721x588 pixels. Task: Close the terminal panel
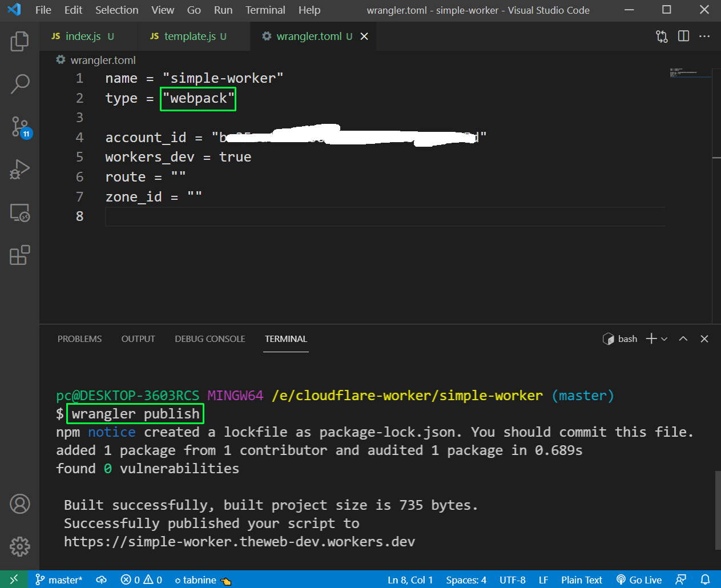click(704, 339)
